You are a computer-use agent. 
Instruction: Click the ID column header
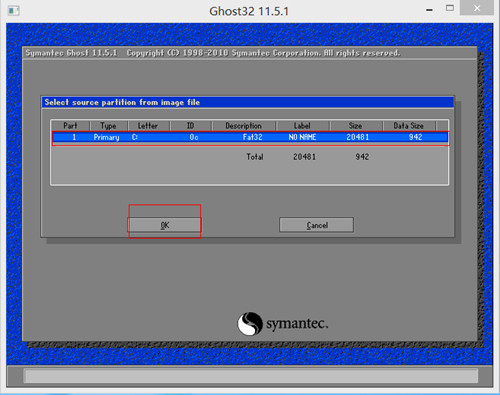point(190,126)
